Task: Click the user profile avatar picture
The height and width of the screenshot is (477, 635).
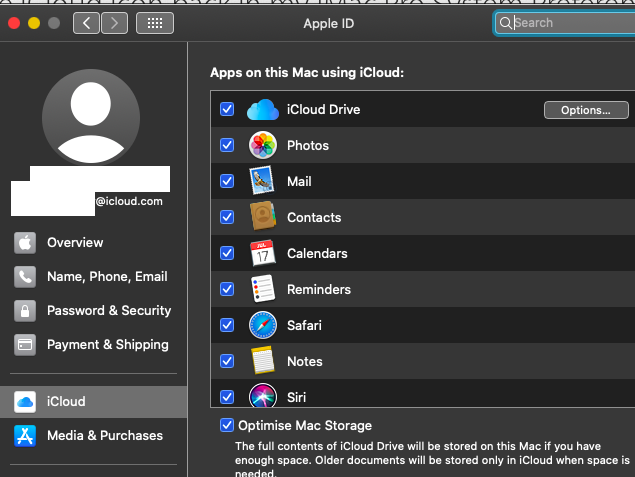Action: [91, 117]
